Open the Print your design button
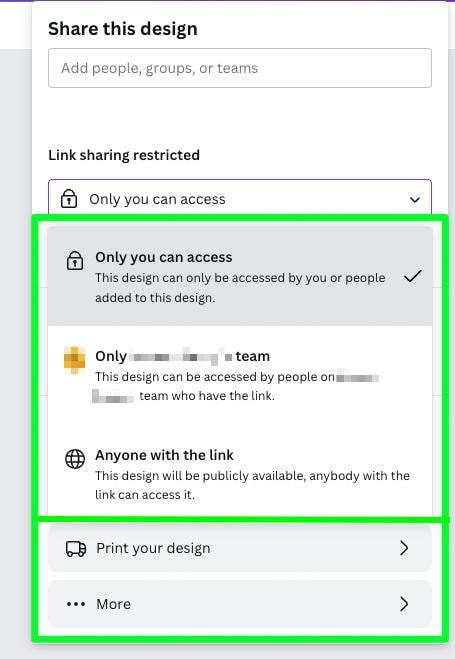The height and width of the screenshot is (659, 455). tap(240, 548)
